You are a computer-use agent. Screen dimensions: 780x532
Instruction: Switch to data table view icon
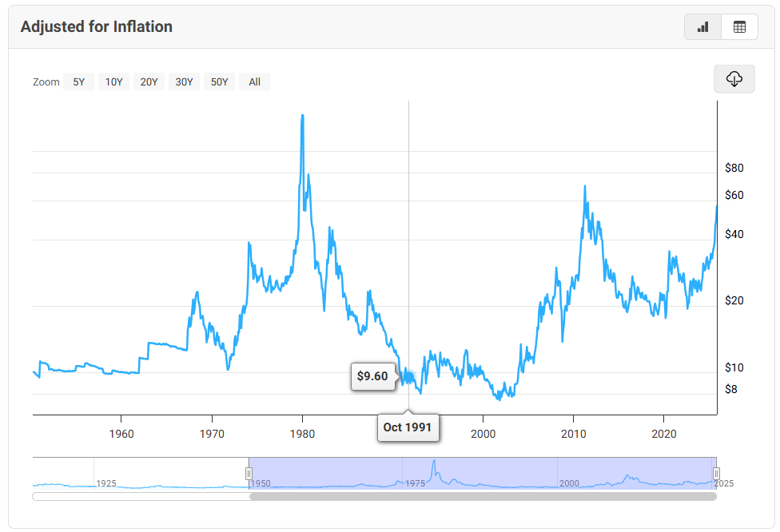[739, 27]
